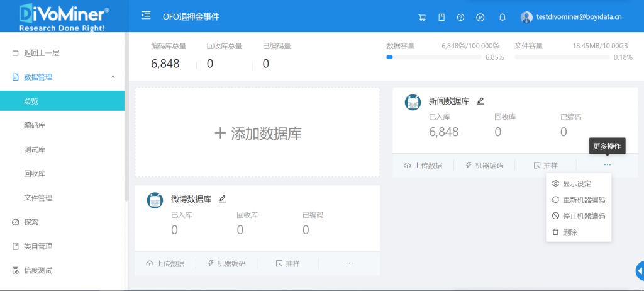Toggle the sidebar collapse hamburger icon
This screenshot has width=644, height=291.
point(145,16)
